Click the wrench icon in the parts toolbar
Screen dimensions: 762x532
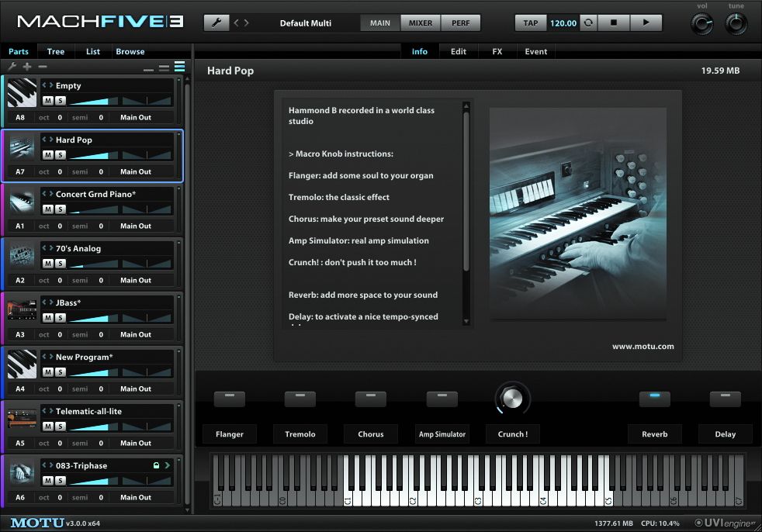[12, 67]
